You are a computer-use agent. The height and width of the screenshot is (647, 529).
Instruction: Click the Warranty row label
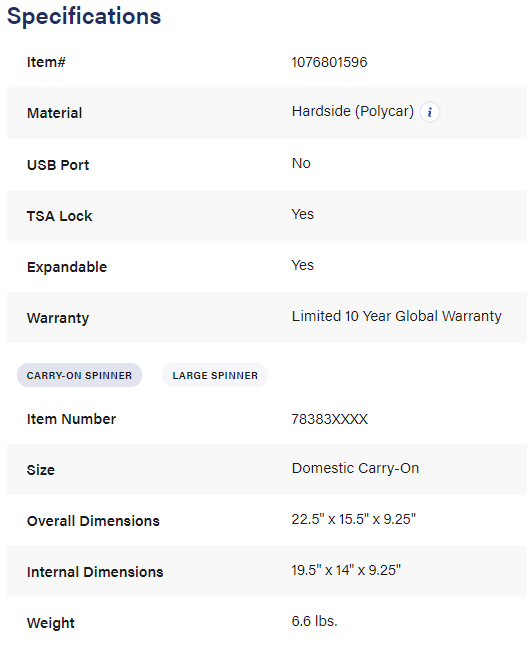[58, 318]
